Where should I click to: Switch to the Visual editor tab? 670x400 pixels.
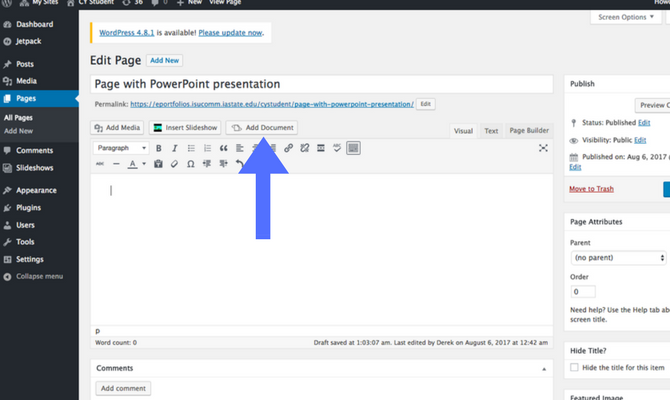click(x=463, y=131)
